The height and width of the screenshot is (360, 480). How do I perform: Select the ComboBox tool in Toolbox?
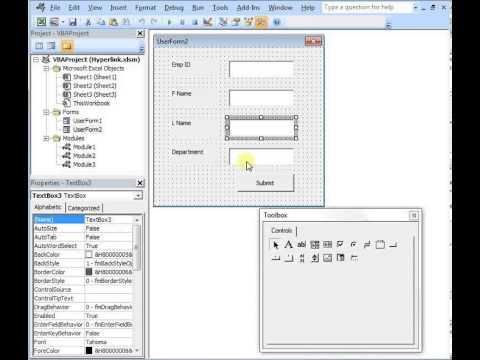(x=314, y=245)
